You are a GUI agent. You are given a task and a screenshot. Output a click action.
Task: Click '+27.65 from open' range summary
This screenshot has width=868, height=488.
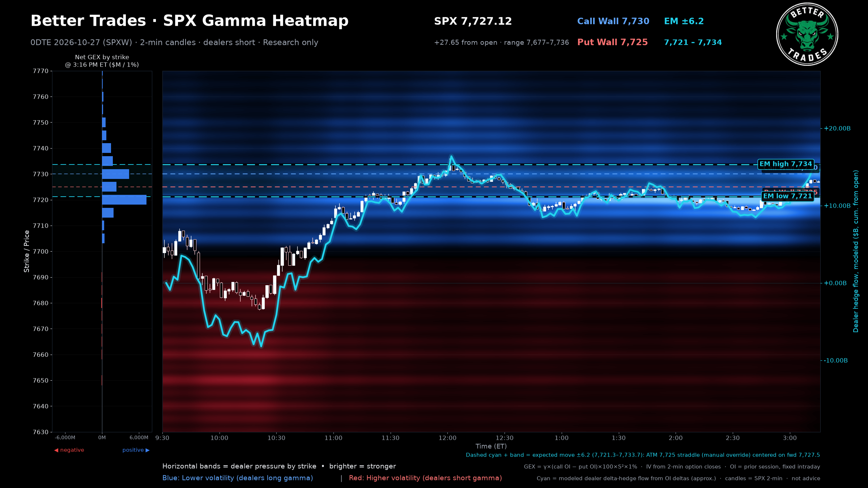tap(501, 43)
